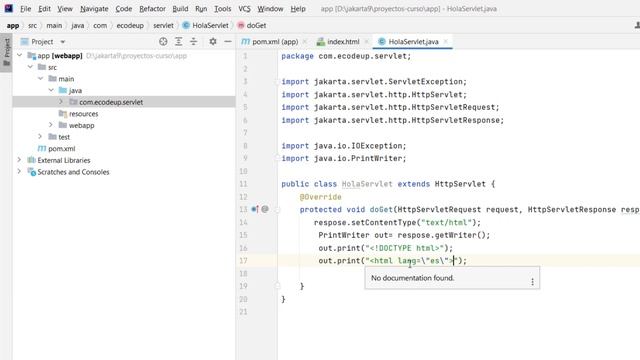Click the IntelliJ IDEA logo icon

[9, 8]
